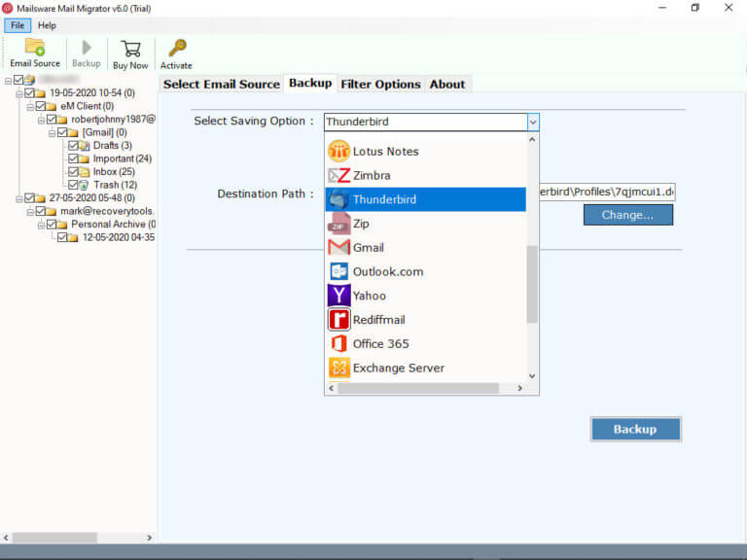Switch to the About tab

click(447, 85)
